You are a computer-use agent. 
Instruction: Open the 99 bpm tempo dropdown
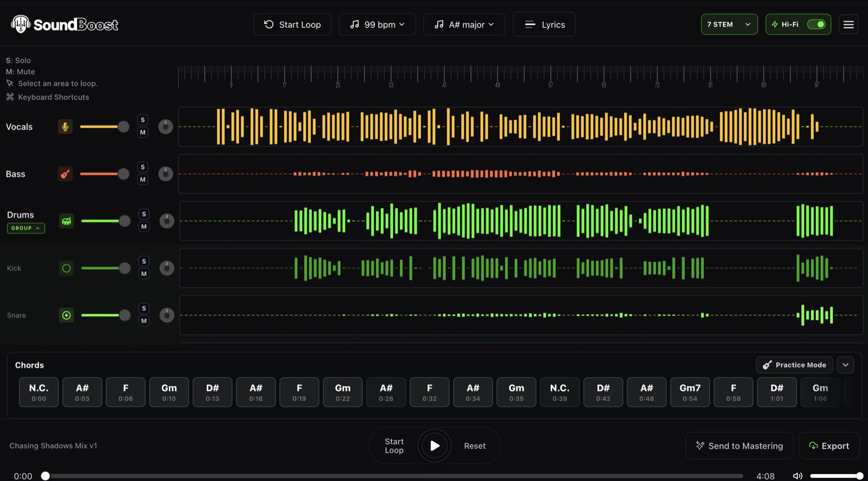[x=378, y=24]
